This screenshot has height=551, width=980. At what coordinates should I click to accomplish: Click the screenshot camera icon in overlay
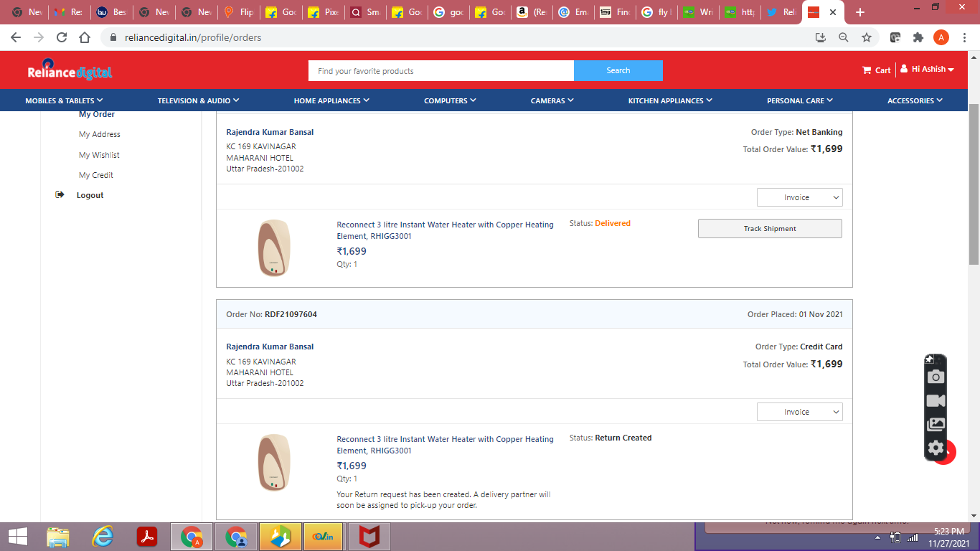click(x=936, y=377)
